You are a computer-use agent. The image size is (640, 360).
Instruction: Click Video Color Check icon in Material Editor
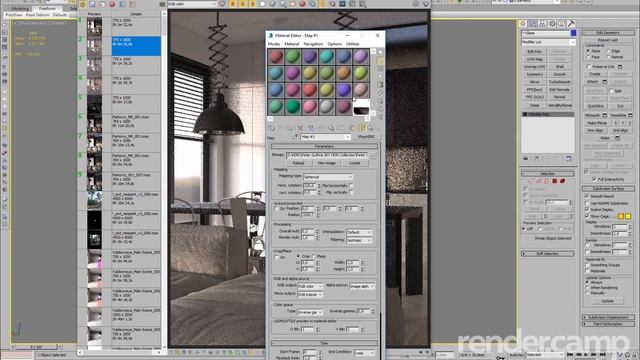[380, 85]
